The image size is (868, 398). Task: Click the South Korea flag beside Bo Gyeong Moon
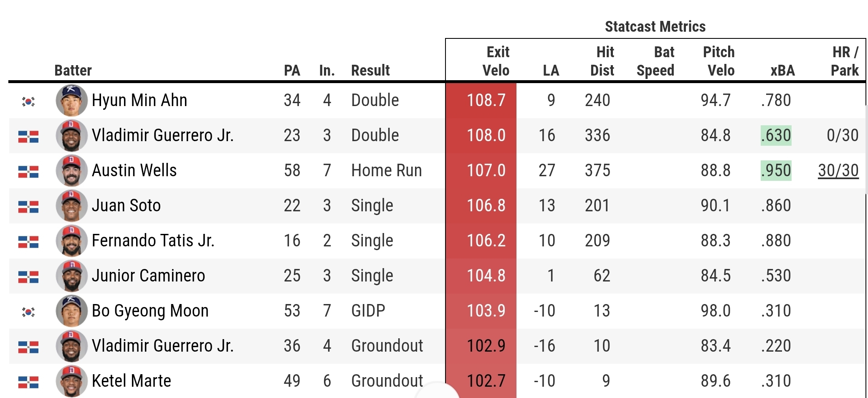(28, 312)
